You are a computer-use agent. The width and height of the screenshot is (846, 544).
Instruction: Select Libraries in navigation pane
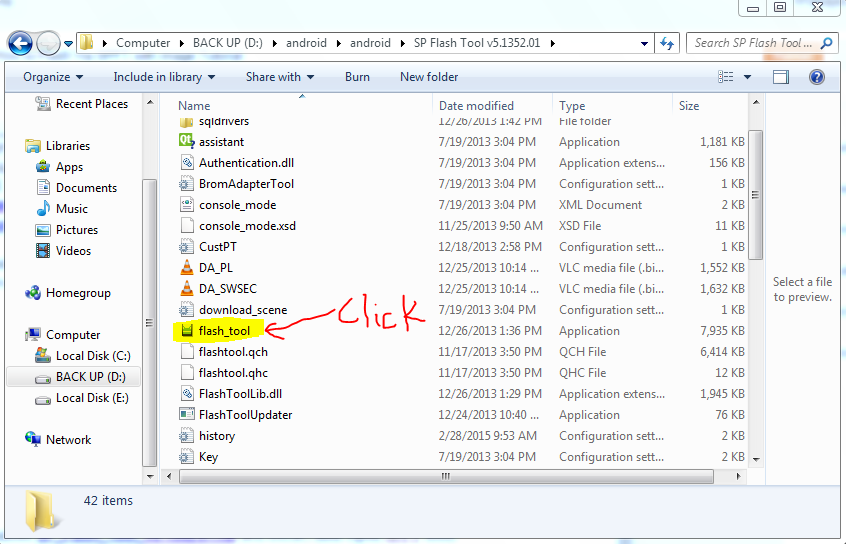pyautogui.click(x=58, y=146)
